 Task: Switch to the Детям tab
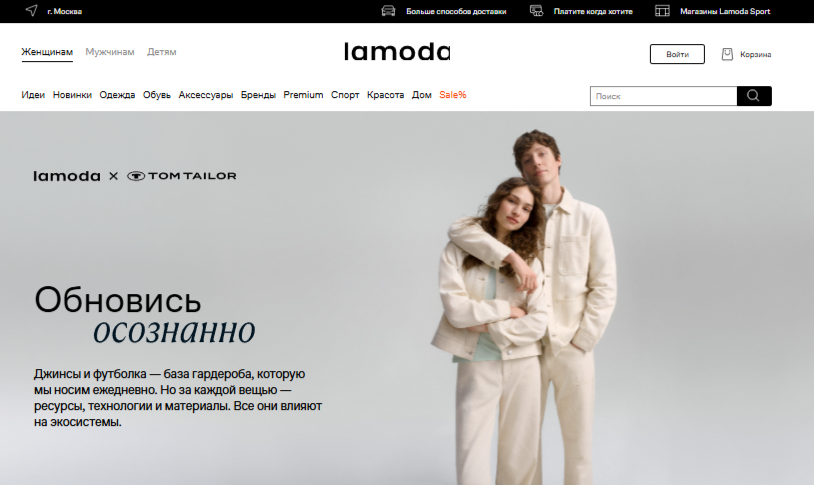(162, 52)
